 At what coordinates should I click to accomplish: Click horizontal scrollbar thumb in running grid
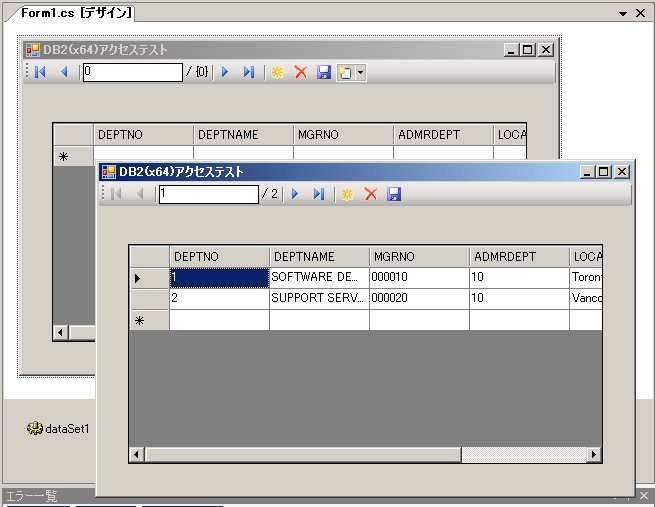click(303, 454)
